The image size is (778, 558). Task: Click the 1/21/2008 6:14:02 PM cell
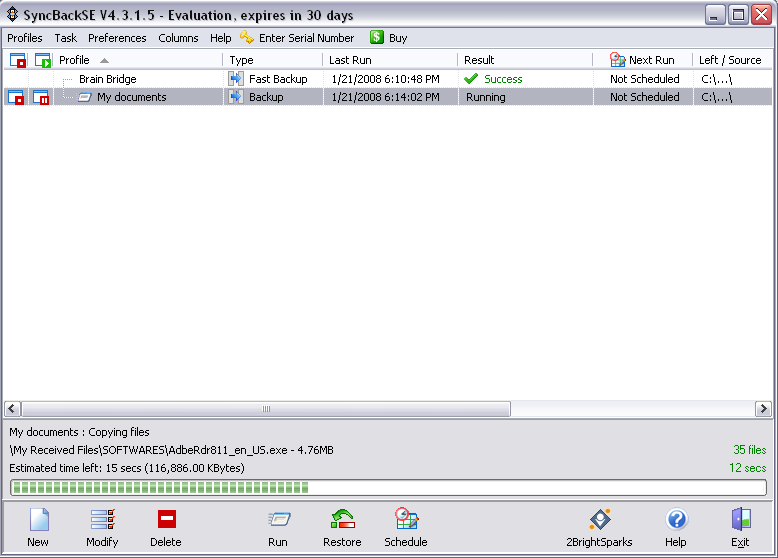(386, 97)
